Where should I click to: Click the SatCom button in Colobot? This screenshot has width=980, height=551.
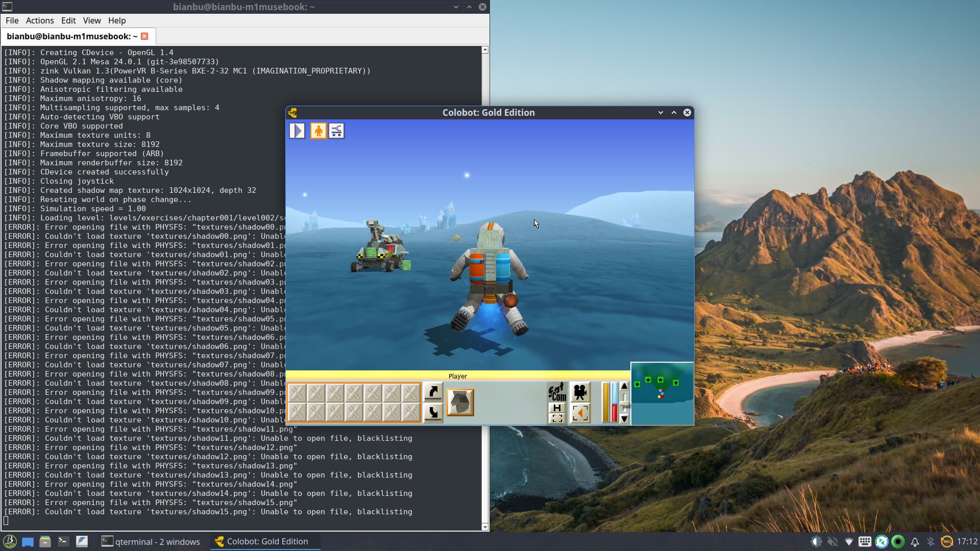click(x=557, y=392)
